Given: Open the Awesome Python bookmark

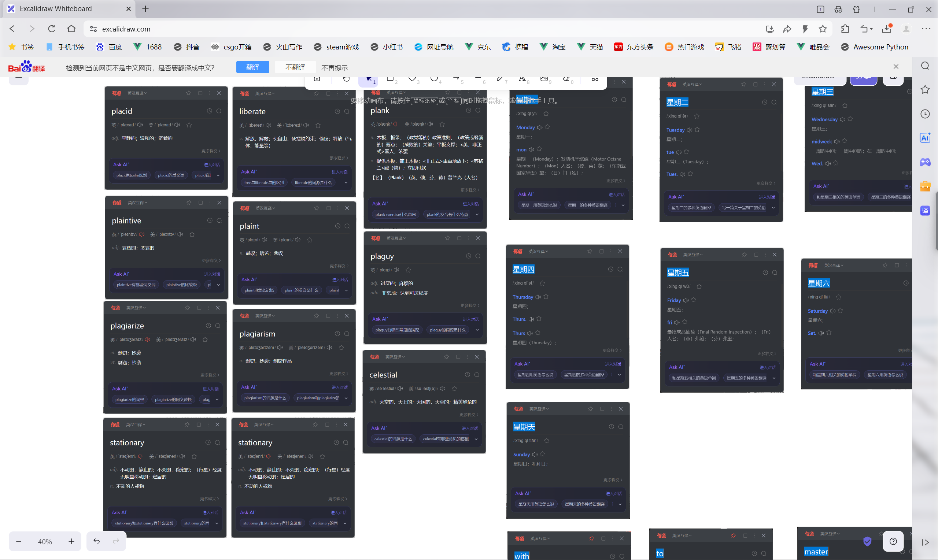Looking at the screenshot, I should tap(874, 47).
